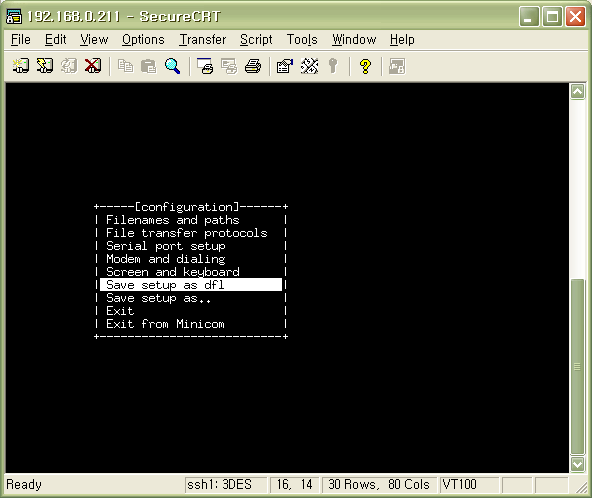This screenshot has height=498, width=592.
Task: Click 'VT100' emulation status field
Action: pyautogui.click(x=469, y=484)
